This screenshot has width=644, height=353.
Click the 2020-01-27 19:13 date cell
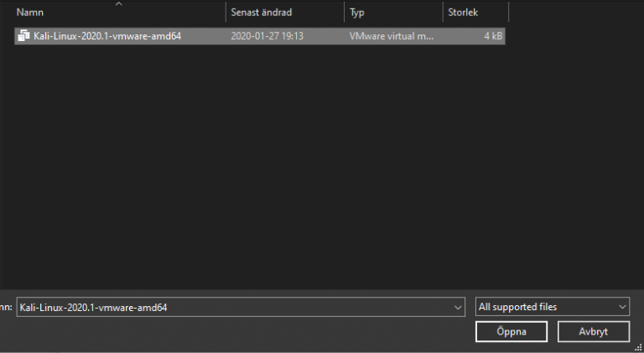(267, 36)
